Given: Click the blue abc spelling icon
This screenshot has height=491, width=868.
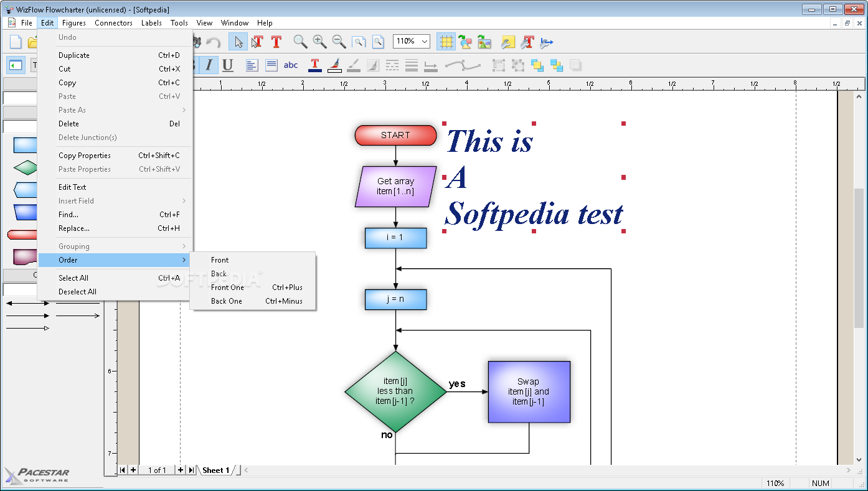Looking at the screenshot, I should point(291,65).
